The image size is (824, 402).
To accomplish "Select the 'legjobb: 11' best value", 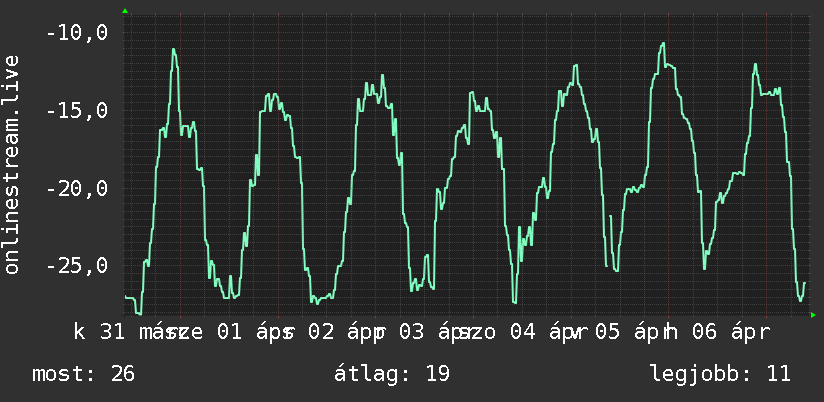I will [720, 374].
